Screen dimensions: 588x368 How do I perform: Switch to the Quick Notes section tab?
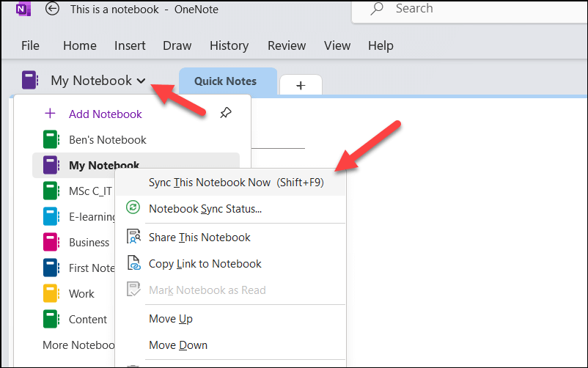225,81
